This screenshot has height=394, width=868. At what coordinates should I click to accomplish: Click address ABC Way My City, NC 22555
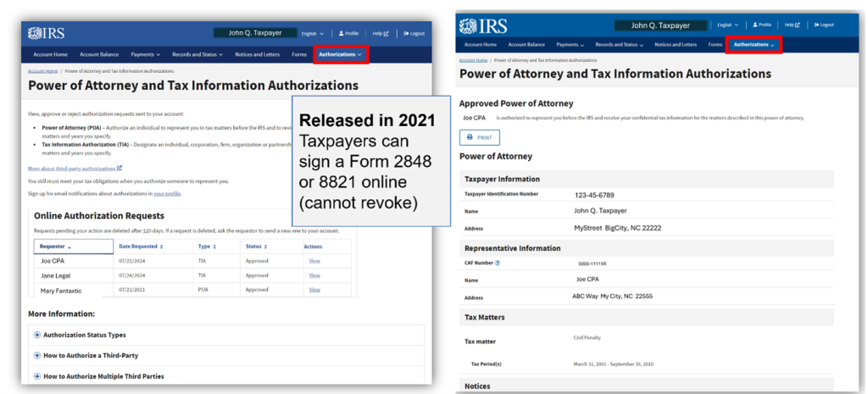pos(612,296)
